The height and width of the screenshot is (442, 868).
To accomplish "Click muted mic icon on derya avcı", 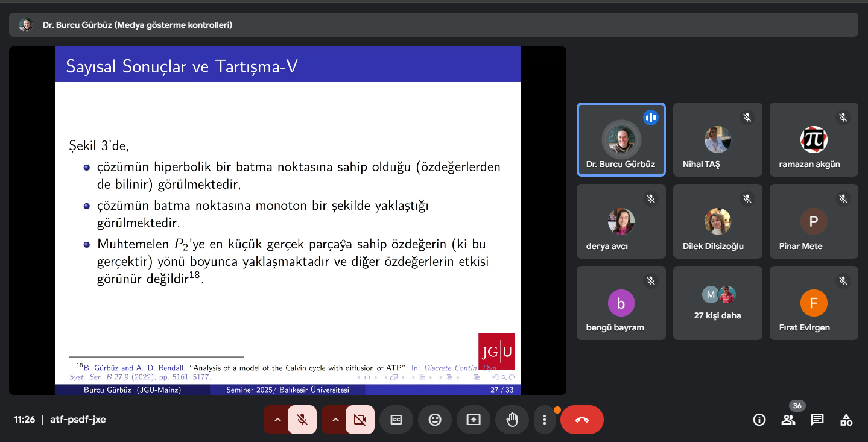I will [651, 198].
